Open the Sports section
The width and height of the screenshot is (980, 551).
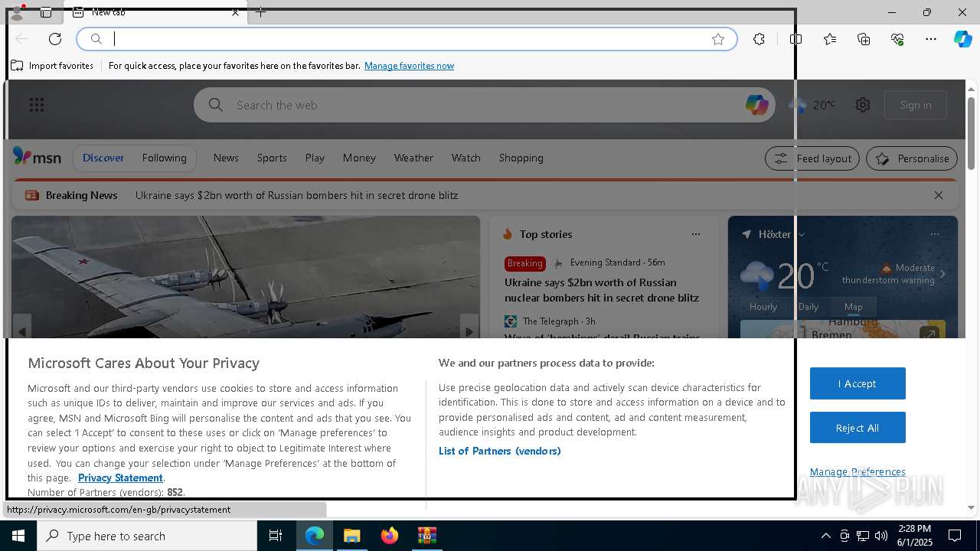pyautogui.click(x=272, y=158)
